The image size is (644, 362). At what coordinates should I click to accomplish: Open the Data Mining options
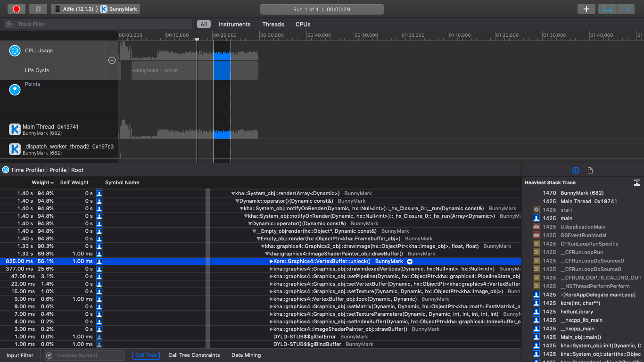point(246,355)
